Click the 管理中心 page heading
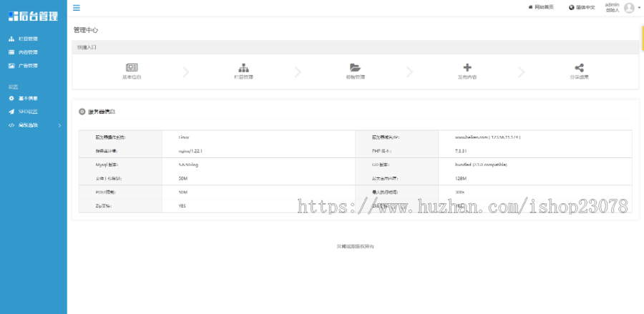 (x=86, y=30)
